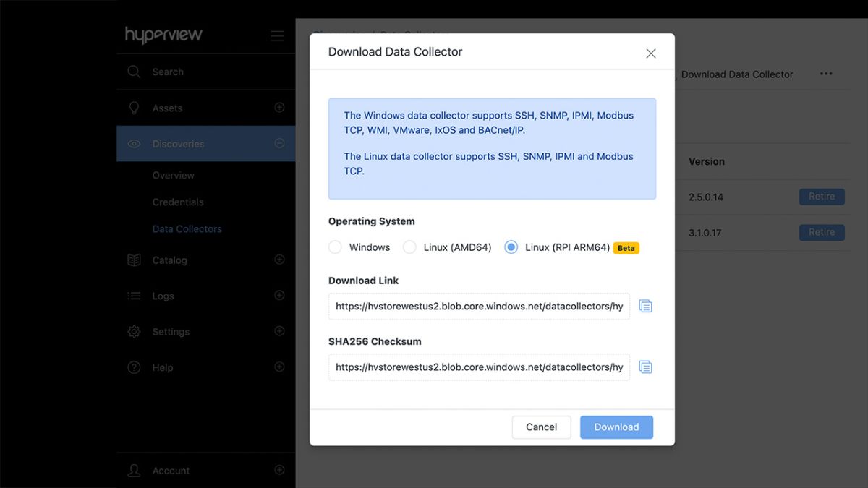Click inside the Download Link field
This screenshot has width=868, height=488.
click(477, 306)
